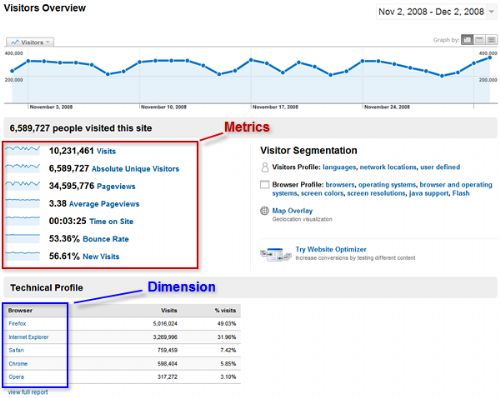This screenshot has height=398, width=500.
Task: Click the November 10, 2008 axis label
Action: [163, 107]
